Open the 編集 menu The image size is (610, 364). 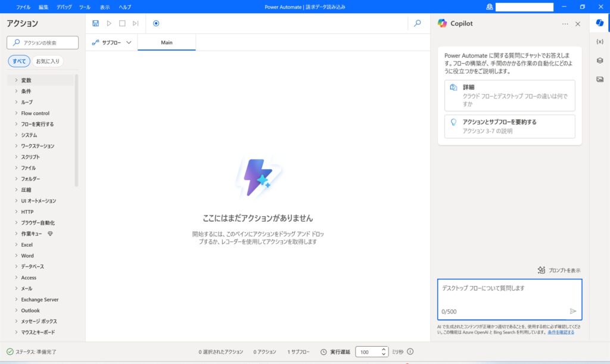click(43, 7)
